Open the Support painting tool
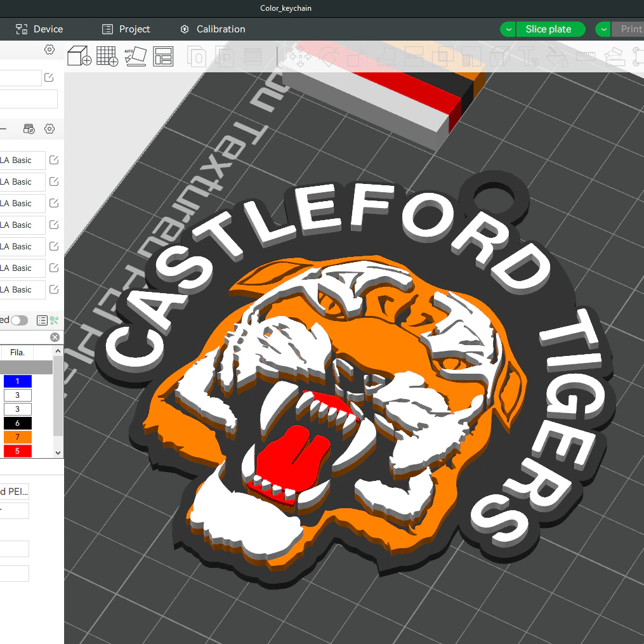Screen dimensions: 644x644 click(x=471, y=56)
